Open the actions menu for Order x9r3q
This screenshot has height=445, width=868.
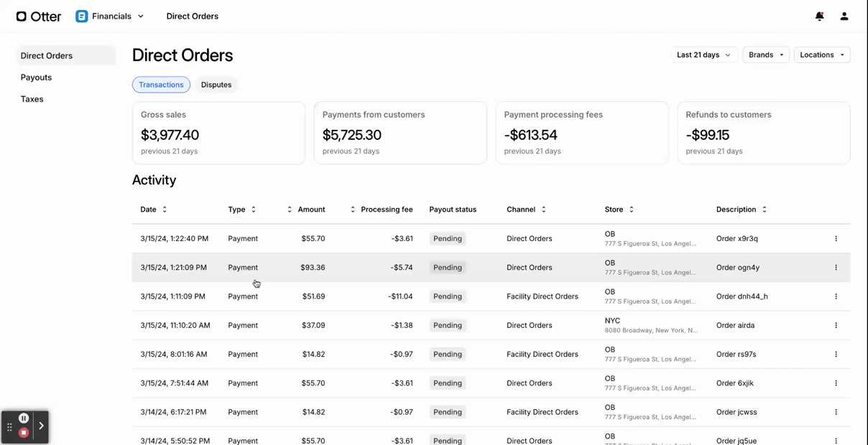click(x=836, y=238)
